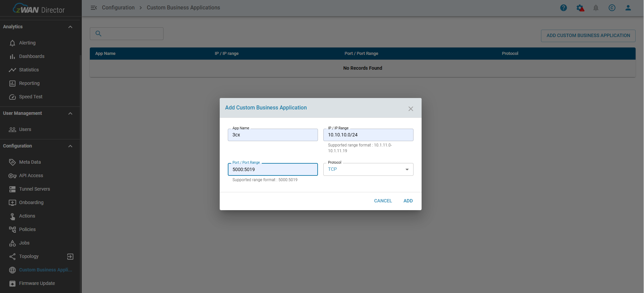Close the dialog with X icon
This screenshot has height=293, width=644.
(x=411, y=109)
